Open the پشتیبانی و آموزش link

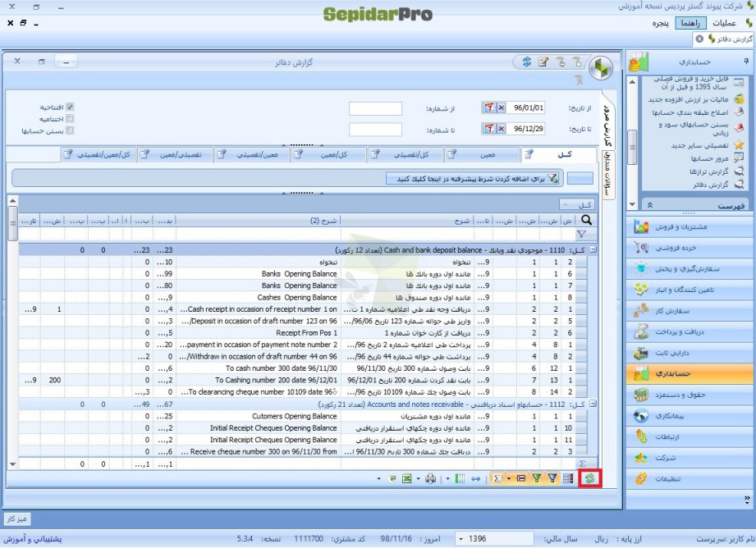click(x=33, y=539)
